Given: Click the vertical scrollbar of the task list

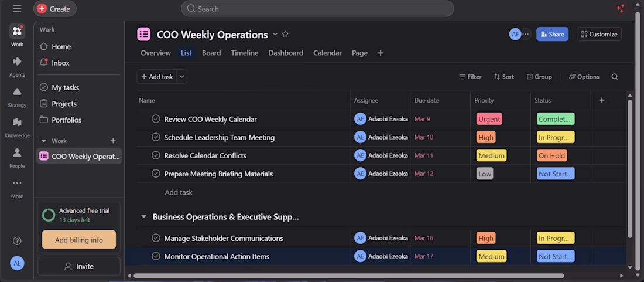Looking at the screenshot, I should pos(630,168).
